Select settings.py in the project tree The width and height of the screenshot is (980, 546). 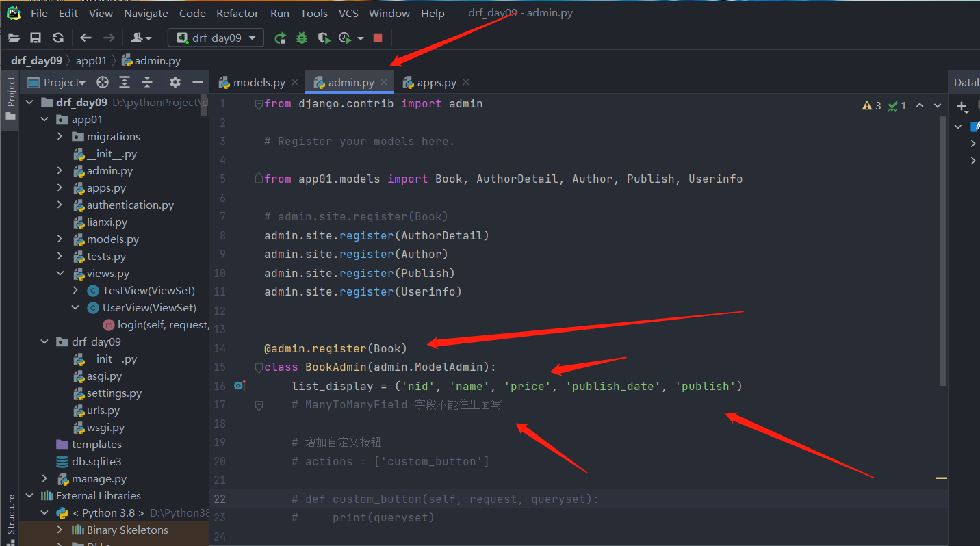pyautogui.click(x=107, y=393)
